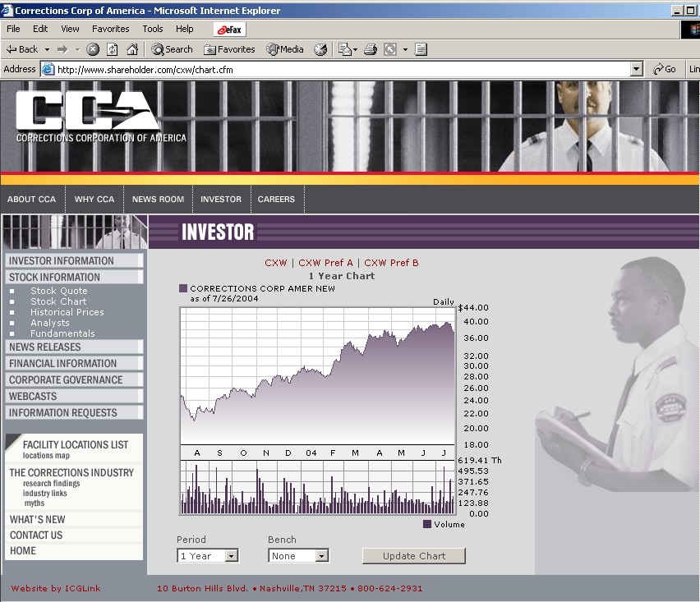Image resolution: width=700 pixels, height=602 pixels.
Task: Open the Favorites pane from toolbar
Action: click(x=229, y=49)
